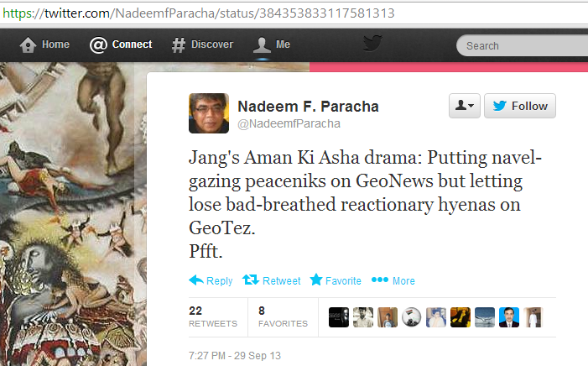Open the Nadeem F. Paracha name link
Screen dimensions: 588x366
click(308, 107)
